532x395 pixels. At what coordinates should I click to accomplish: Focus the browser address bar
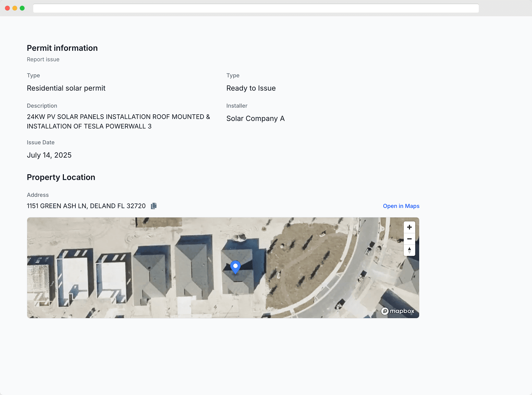tap(256, 8)
